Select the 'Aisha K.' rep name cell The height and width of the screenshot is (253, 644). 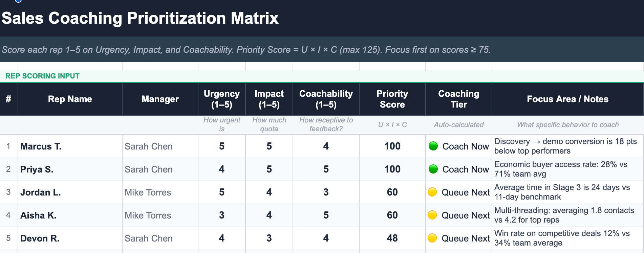click(70, 215)
